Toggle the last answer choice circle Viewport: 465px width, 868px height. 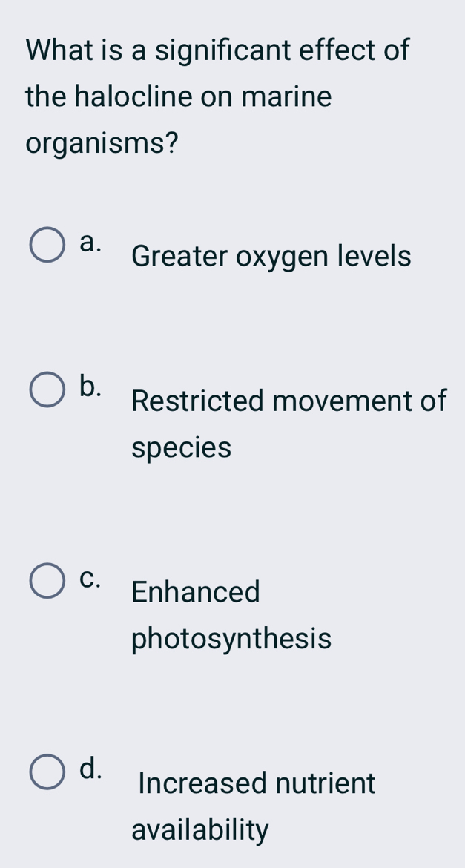point(46,770)
